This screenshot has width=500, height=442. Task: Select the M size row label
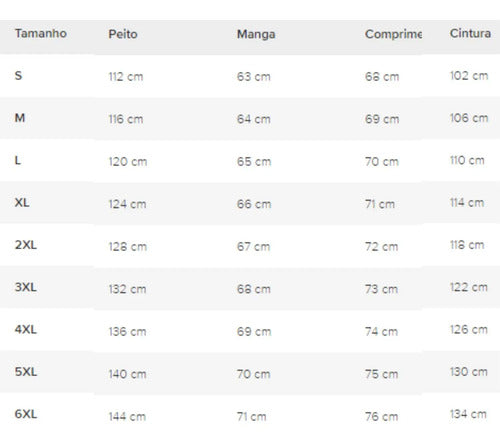click(x=20, y=118)
